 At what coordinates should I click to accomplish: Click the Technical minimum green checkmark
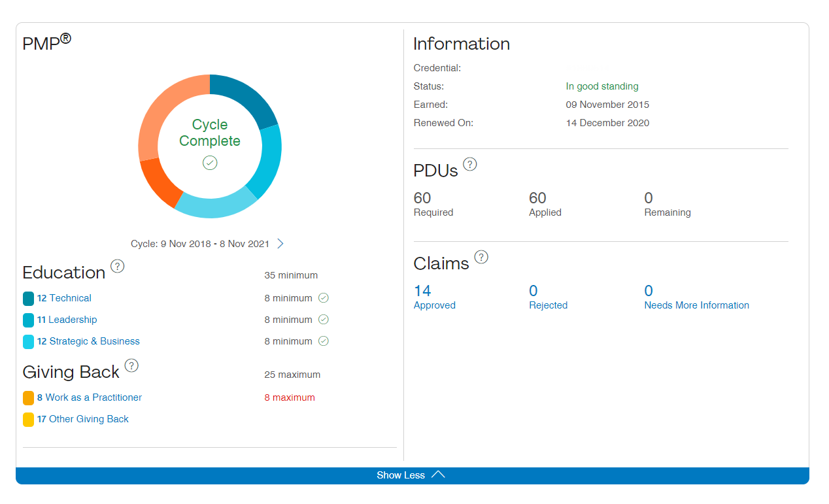coord(324,298)
